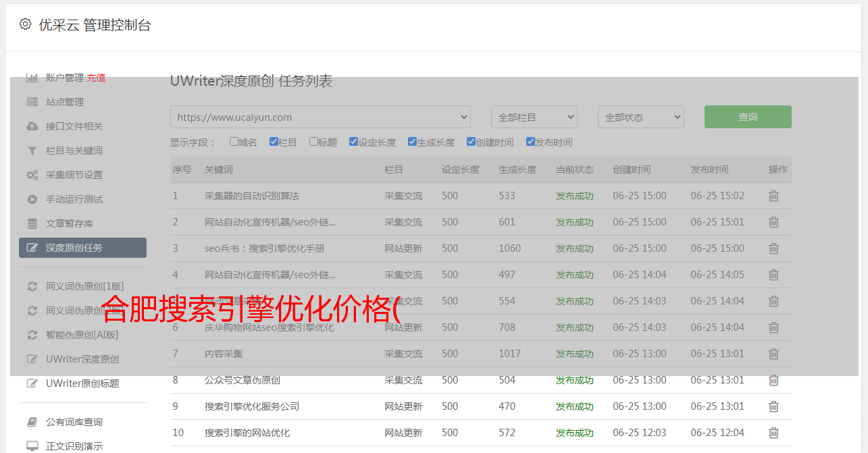Click 发布成功 status in row 10
Image resolution: width=868 pixels, height=453 pixels.
pyautogui.click(x=575, y=433)
